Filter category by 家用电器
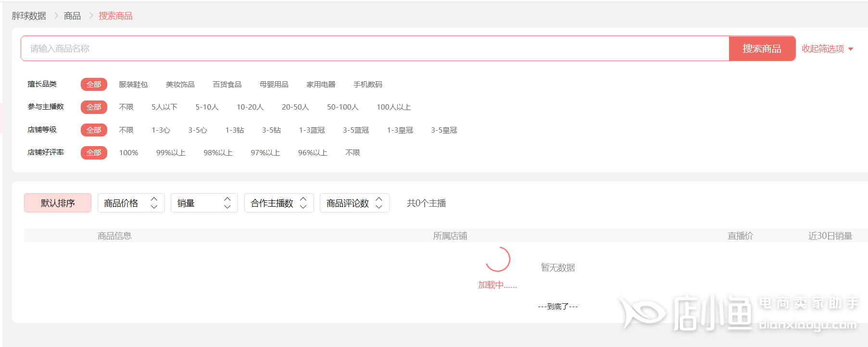The height and width of the screenshot is (347, 868). pos(321,85)
